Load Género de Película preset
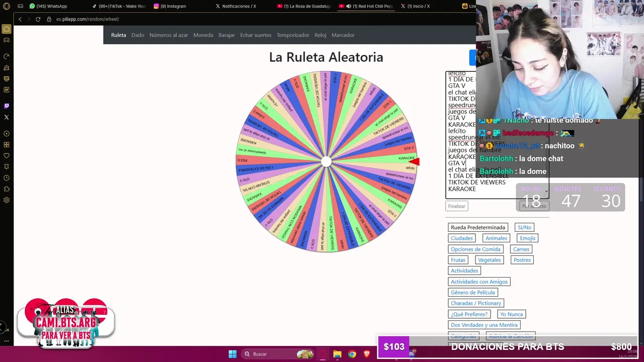Viewport: 644px width, 362px height. pos(473,293)
